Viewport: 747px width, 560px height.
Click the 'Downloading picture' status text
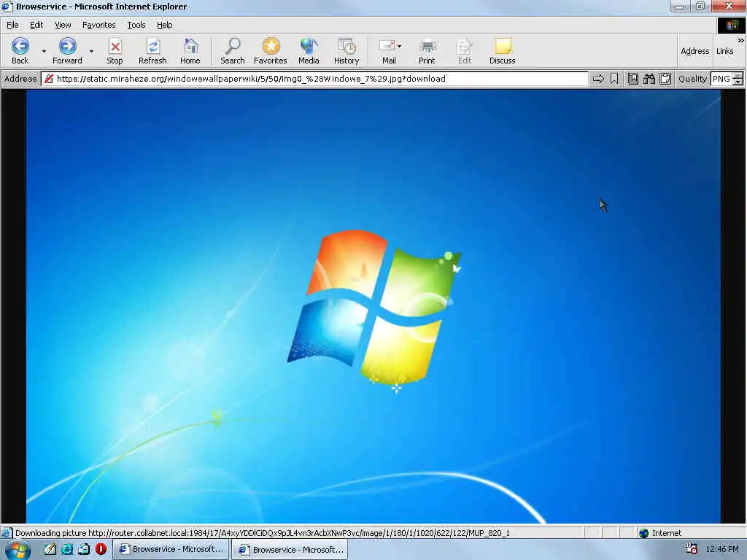pyautogui.click(x=263, y=533)
